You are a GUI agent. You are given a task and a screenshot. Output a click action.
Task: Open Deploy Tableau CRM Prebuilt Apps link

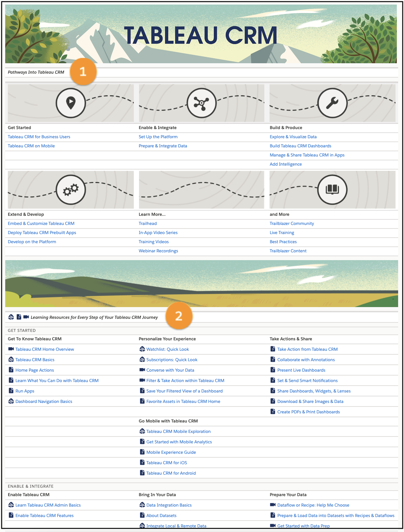(x=42, y=233)
